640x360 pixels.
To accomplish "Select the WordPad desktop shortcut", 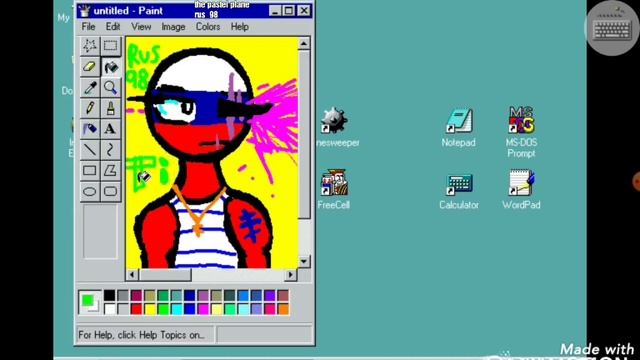I will 521,189.
